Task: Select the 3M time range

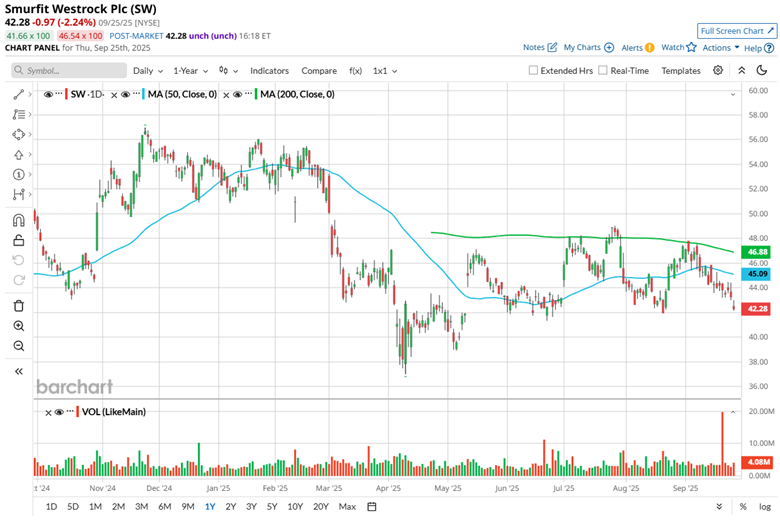Action: (142, 507)
